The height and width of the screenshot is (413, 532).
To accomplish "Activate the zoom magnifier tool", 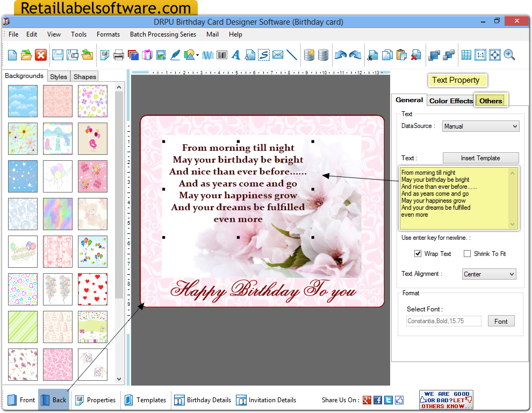I will click(x=509, y=54).
